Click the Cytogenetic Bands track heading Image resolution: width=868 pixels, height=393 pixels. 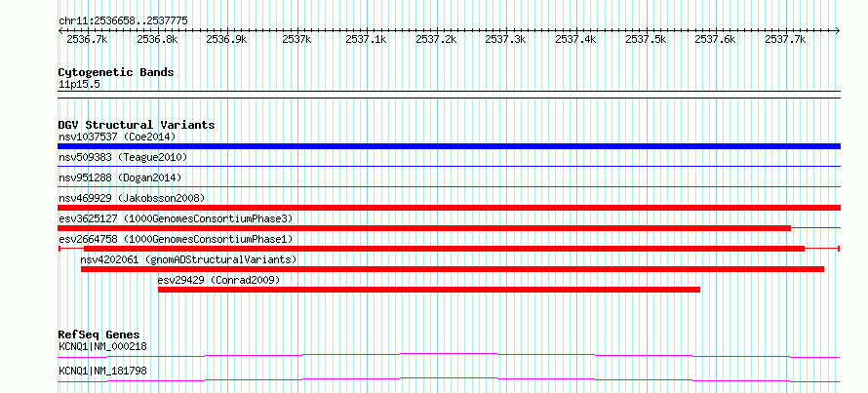116,72
